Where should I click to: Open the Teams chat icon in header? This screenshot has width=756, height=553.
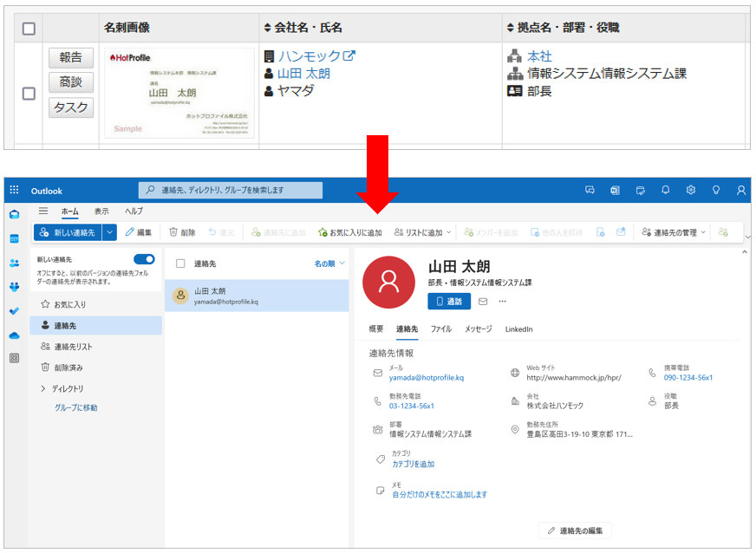coord(590,190)
